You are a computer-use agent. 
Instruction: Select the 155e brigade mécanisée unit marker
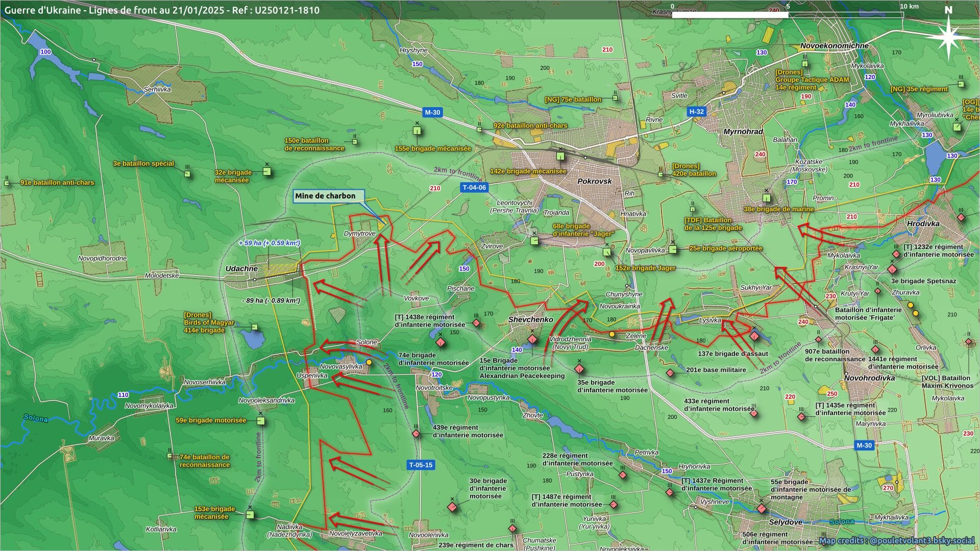[417, 131]
